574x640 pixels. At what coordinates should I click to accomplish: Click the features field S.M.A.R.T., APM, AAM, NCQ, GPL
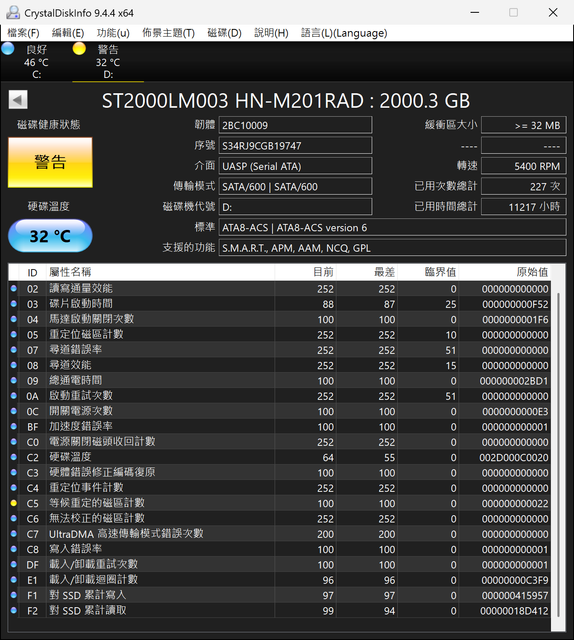393,248
